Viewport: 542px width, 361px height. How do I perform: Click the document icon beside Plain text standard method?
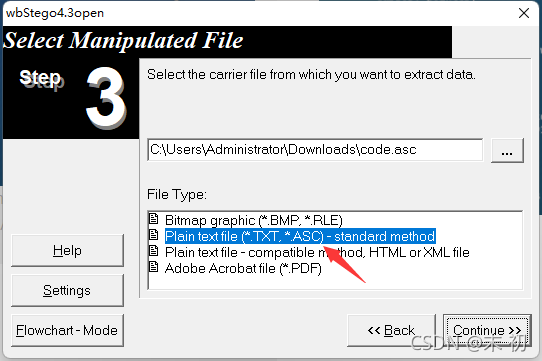pos(153,235)
